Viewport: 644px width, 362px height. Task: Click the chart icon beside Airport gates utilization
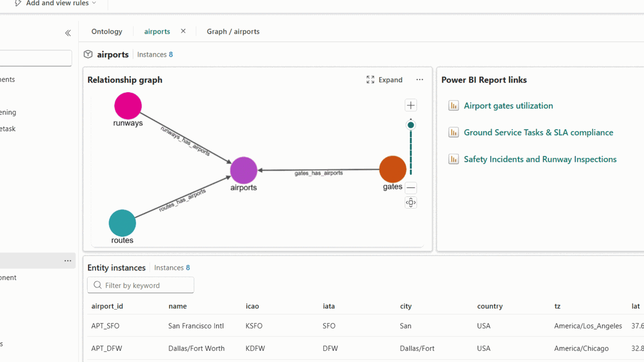pos(453,105)
